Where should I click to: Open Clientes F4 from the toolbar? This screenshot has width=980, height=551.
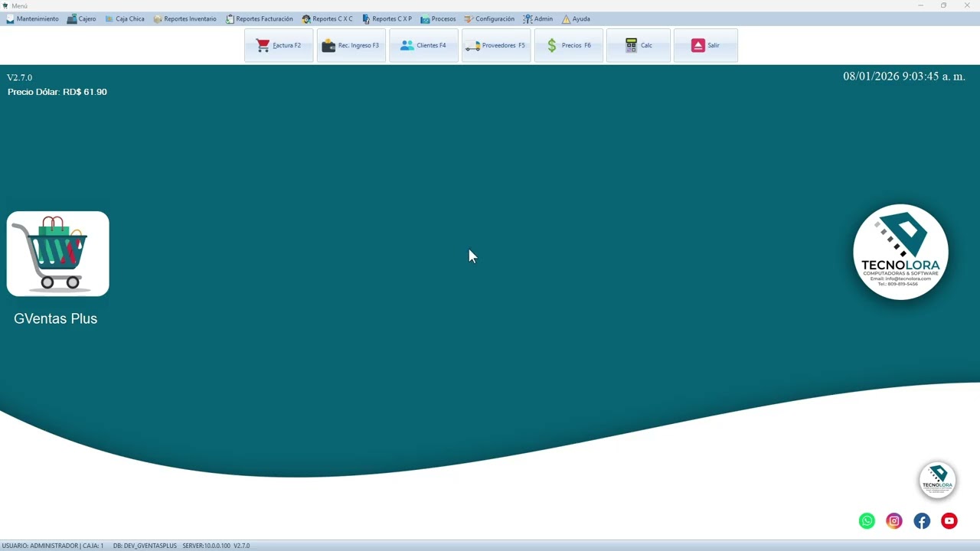point(423,45)
